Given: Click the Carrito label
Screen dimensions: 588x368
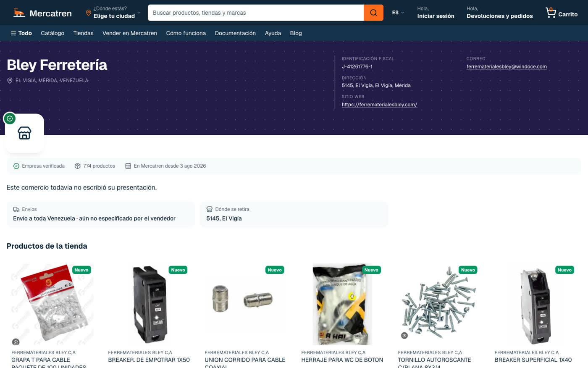Looking at the screenshot, I should tap(568, 14).
